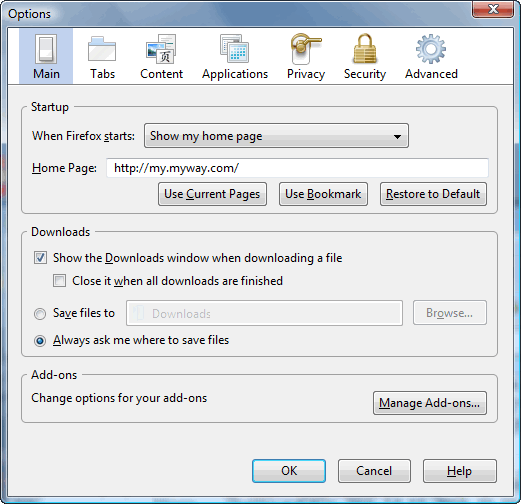521x504 pixels.
Task: Click Restore to Default button
Action: pos(433,194)
